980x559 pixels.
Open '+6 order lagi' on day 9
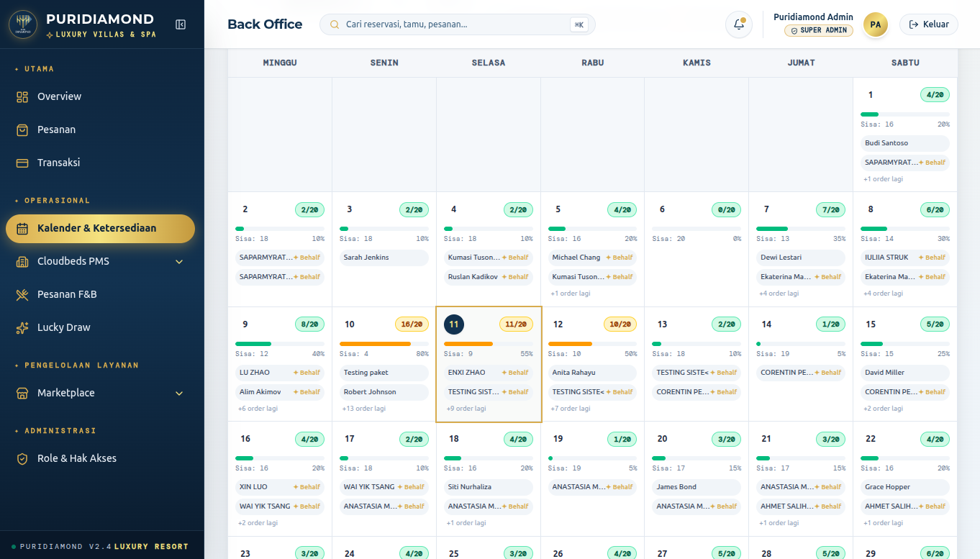258,409
